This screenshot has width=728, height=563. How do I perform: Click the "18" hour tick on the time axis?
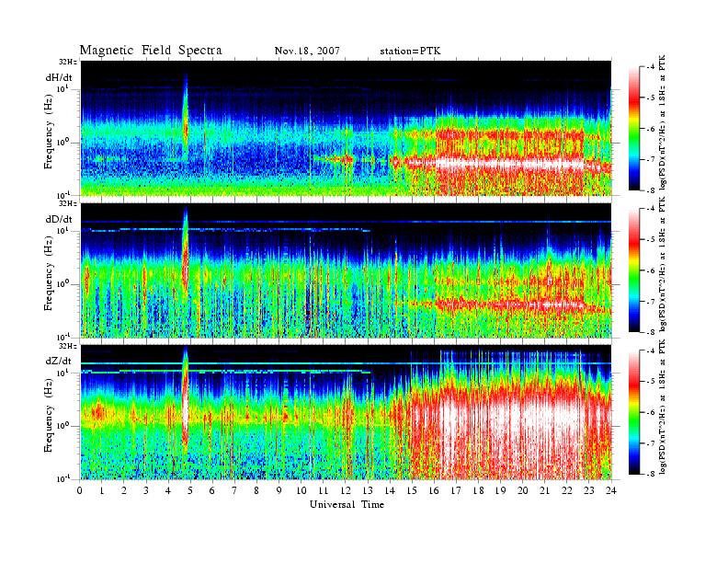pos(478,490)
